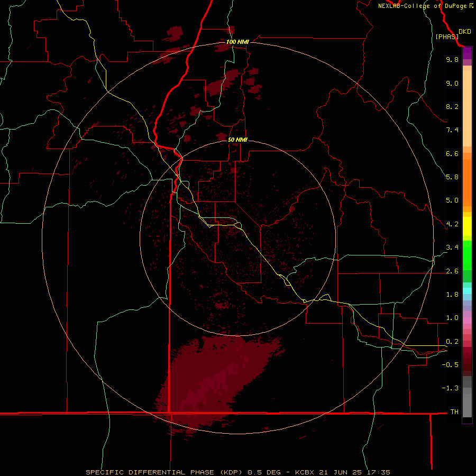Pick the cyan band of the color bar
This screenshot has height=476, width=476.
[x=467, y=290]
